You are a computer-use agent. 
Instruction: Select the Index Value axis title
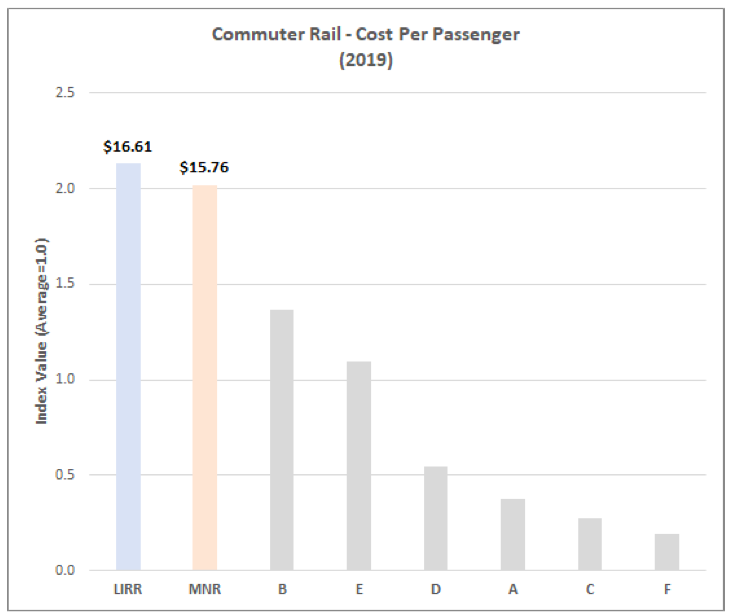42,331
